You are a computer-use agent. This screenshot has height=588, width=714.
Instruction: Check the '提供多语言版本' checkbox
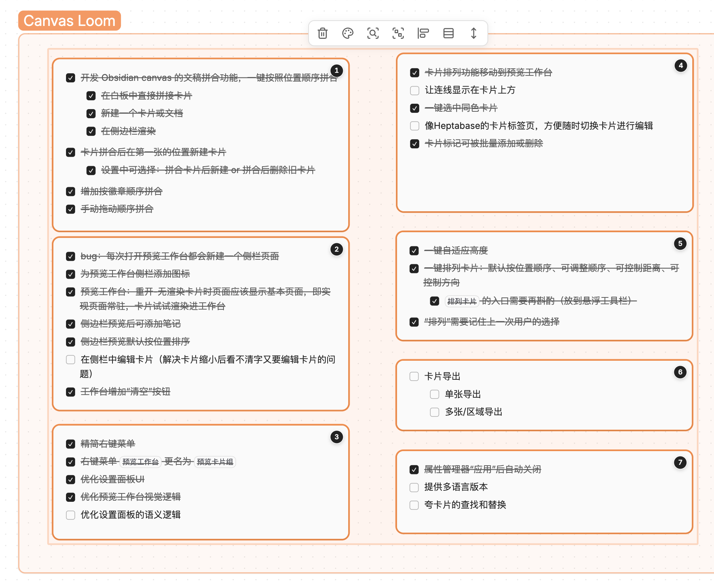coord(414,487)
